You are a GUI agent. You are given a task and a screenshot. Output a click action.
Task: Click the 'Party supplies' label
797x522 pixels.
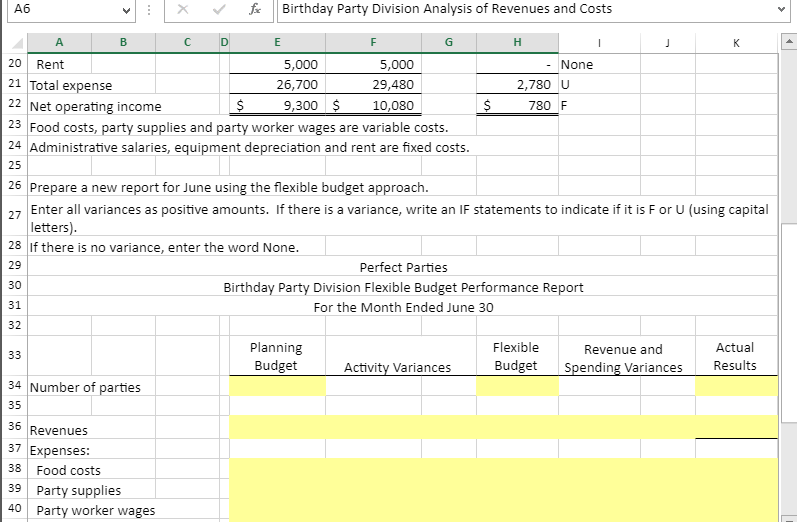(x=79, y=490)
